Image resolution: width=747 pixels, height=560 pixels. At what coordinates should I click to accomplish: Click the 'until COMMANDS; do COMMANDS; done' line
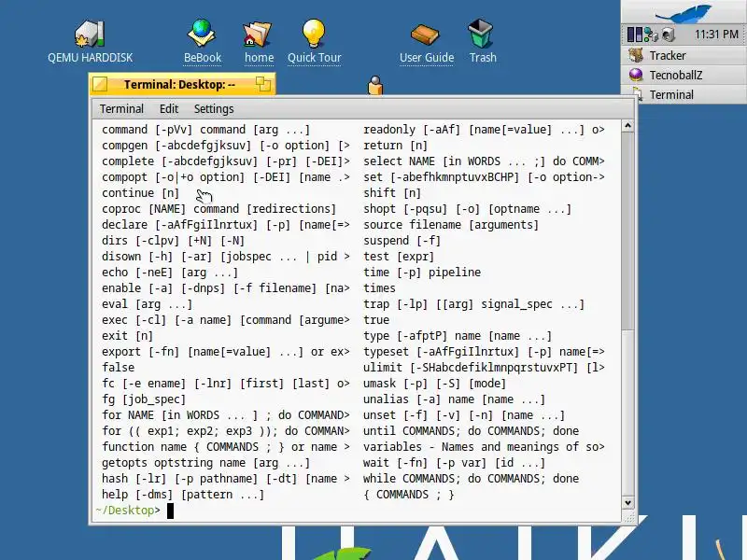pos(471,431)
